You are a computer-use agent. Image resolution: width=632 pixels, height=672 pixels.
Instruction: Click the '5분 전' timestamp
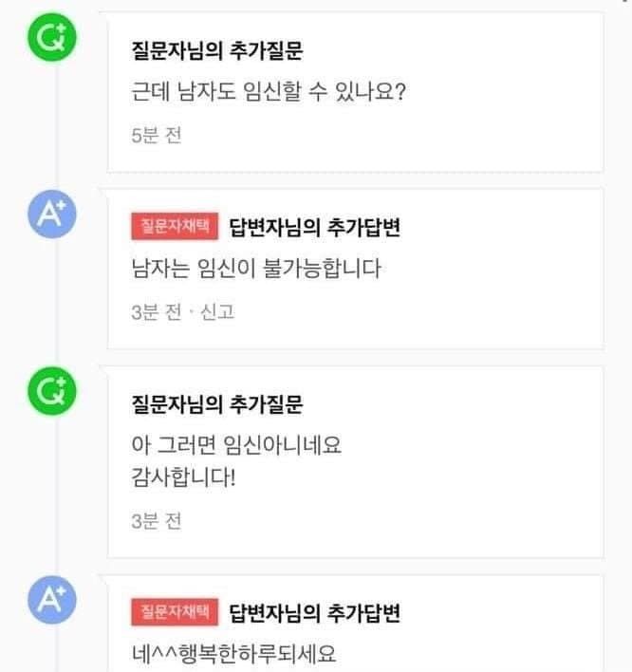click(x=156, y=135)
